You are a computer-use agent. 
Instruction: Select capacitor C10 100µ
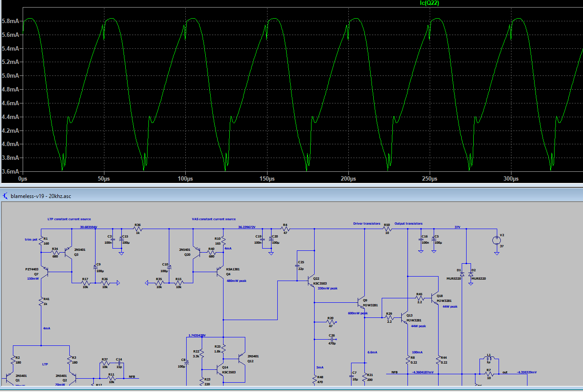click(x=169, y=268)
